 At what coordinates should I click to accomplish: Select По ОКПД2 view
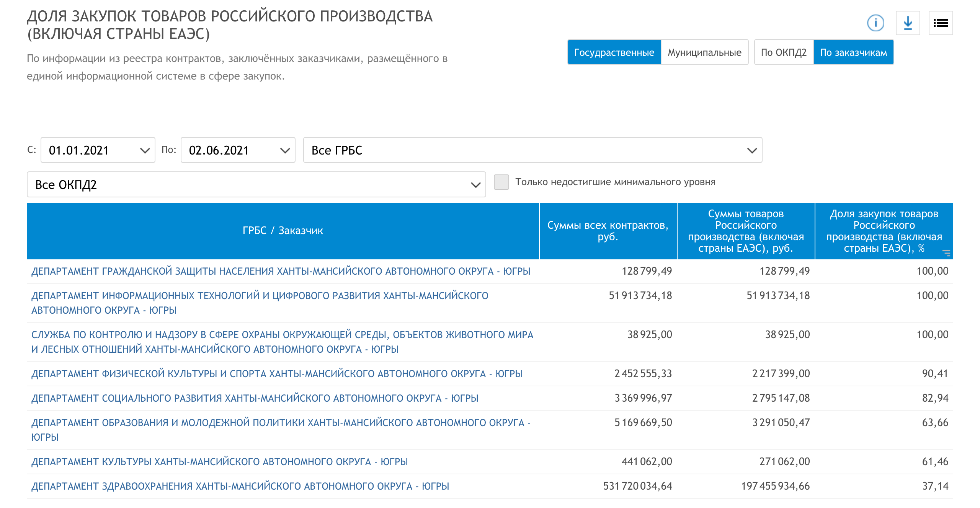(x=784, y=52)
